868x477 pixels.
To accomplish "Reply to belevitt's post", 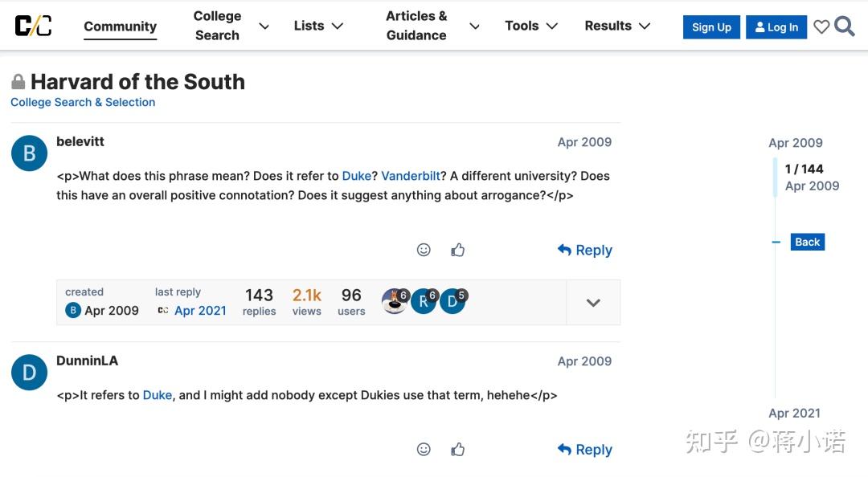I will (585, 250).
